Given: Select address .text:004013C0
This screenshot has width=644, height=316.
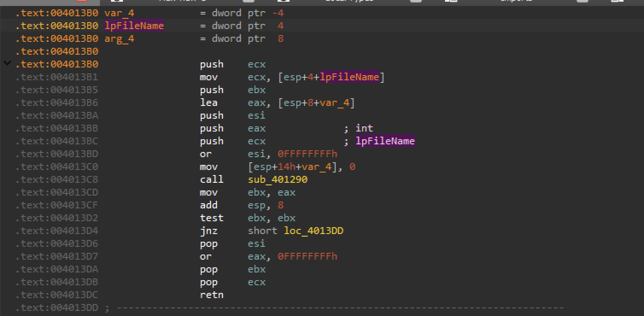Looking at the screenshot, I should [x=57, y=167].
